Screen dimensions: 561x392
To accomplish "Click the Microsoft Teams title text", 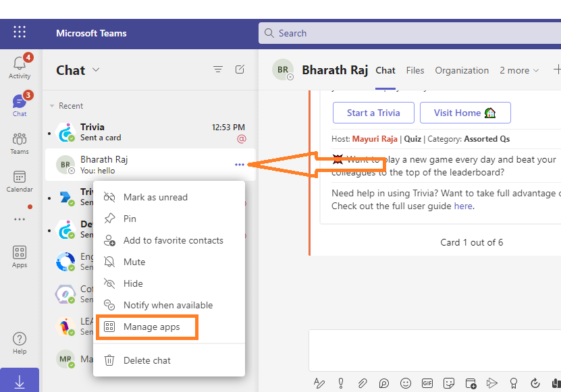I will [91, 33].
